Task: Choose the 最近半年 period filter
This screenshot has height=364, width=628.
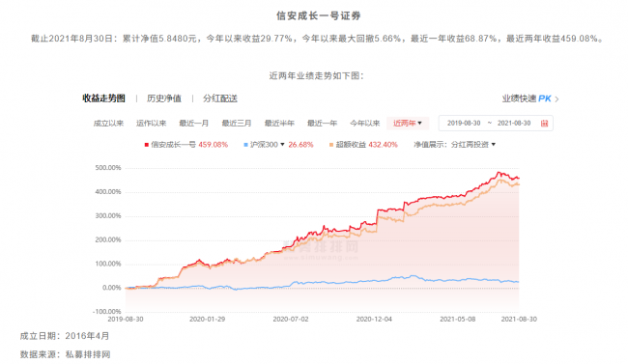Action: [279, 124]
